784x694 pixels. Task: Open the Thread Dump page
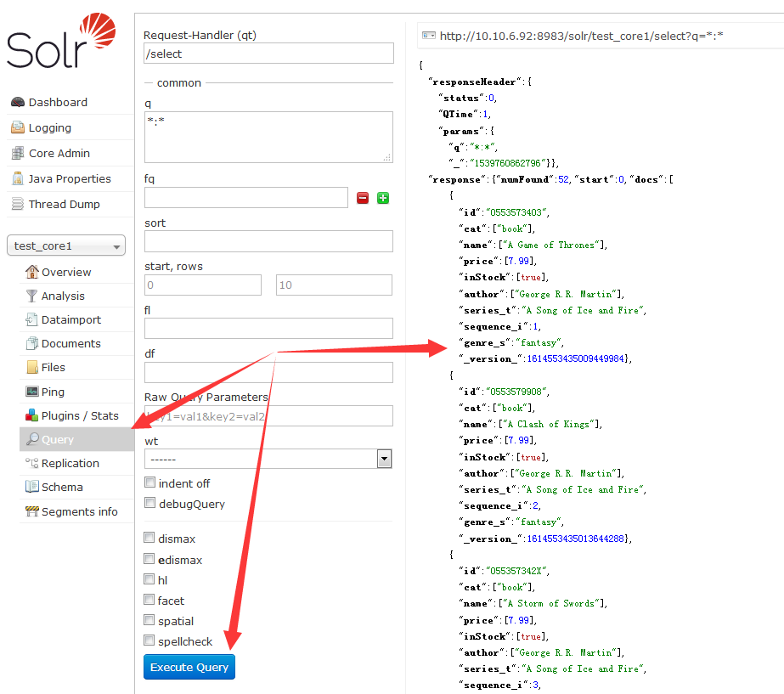65,204
